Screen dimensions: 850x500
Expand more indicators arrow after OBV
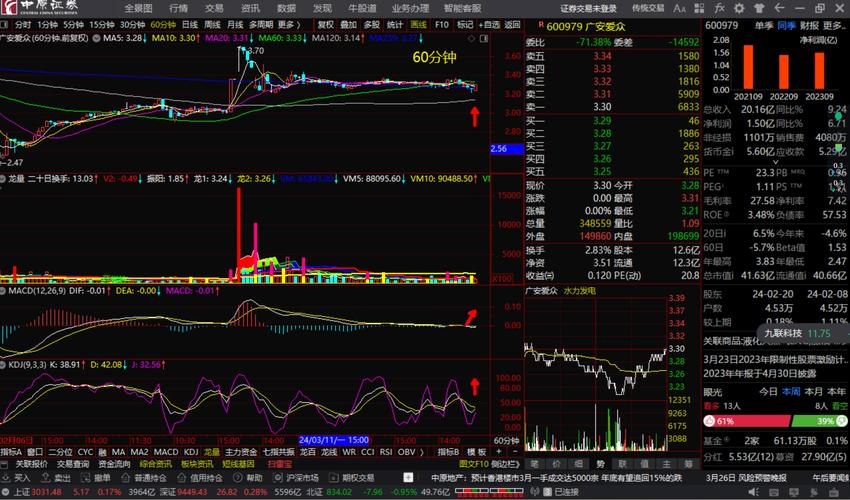click(x=422, y=452)
